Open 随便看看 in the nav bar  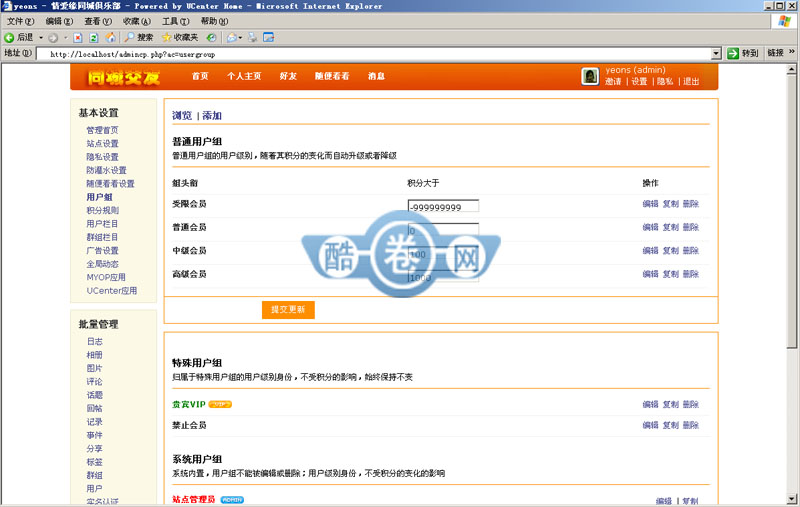coord(332,76)
